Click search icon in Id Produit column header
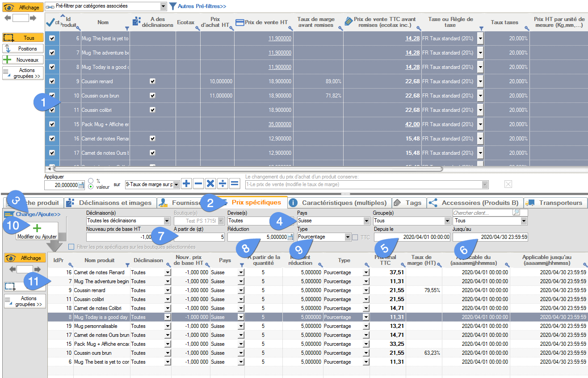The height and width of the screenshot is (378, 588). click(78, 29)
